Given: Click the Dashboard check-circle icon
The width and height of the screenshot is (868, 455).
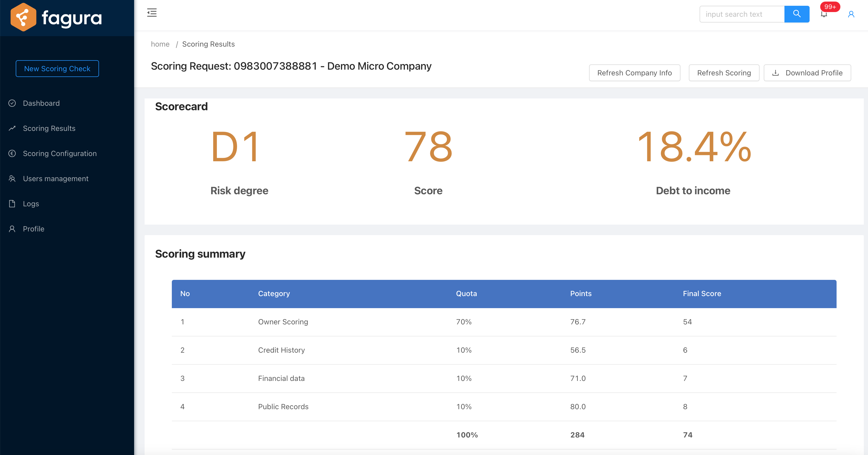Looking at the screenshot, I should pos(12,103).
